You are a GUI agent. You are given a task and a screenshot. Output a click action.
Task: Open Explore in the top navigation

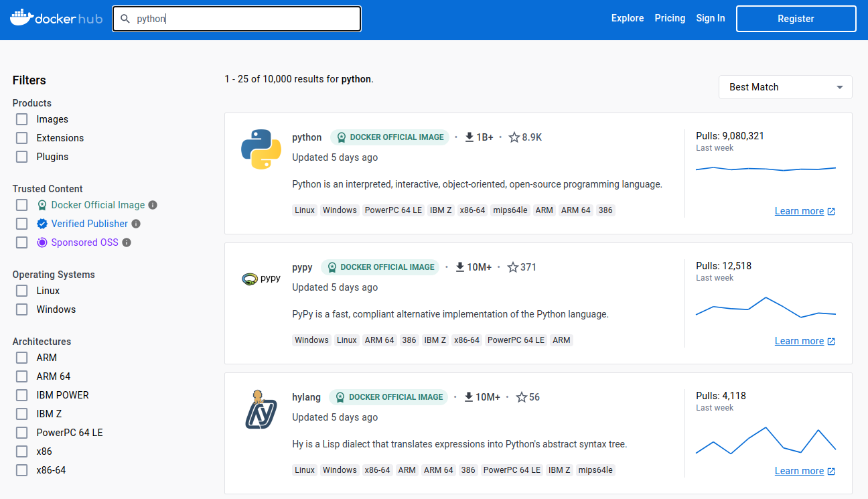coord(628,18)
